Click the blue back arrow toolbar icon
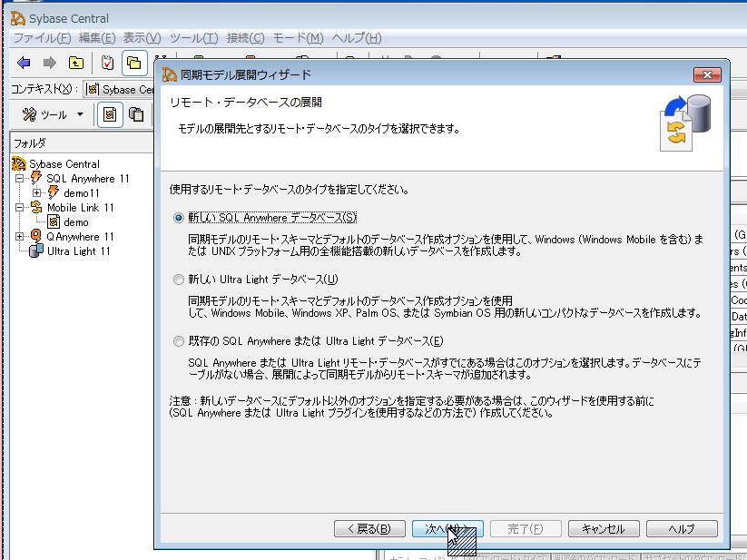 (24, 63)
